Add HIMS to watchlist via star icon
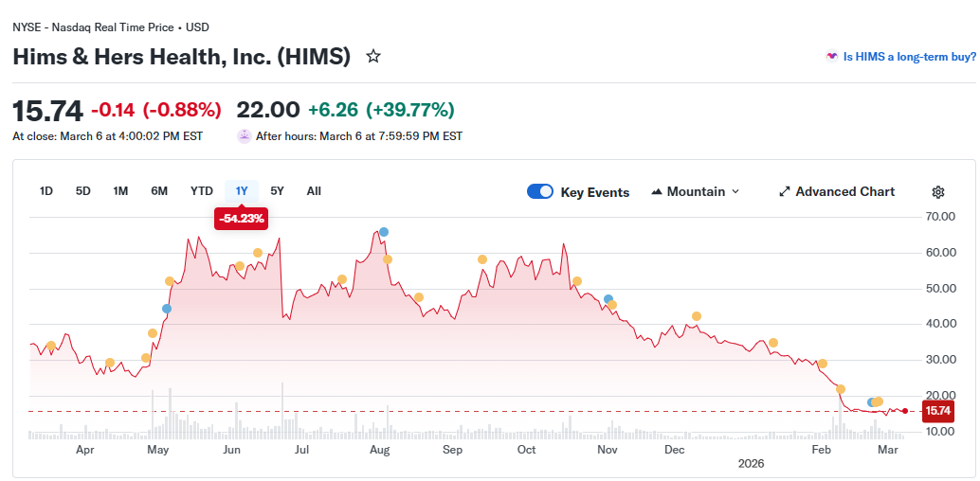 point(373,57)
